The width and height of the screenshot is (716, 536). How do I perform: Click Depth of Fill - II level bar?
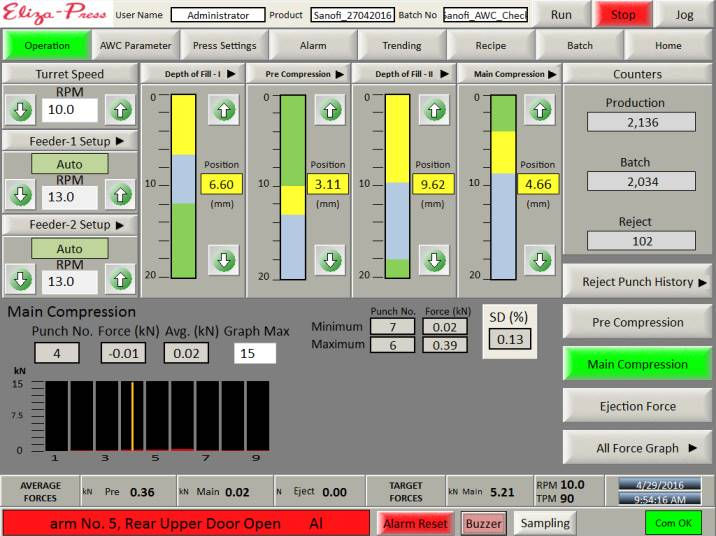click(x=397, y=186)
